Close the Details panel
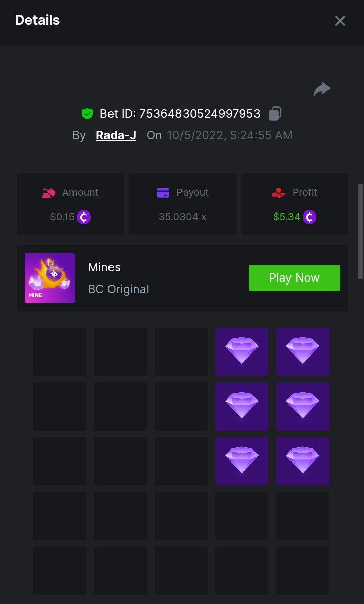Viewport: 364px width, 604px height. click(340, 21)
